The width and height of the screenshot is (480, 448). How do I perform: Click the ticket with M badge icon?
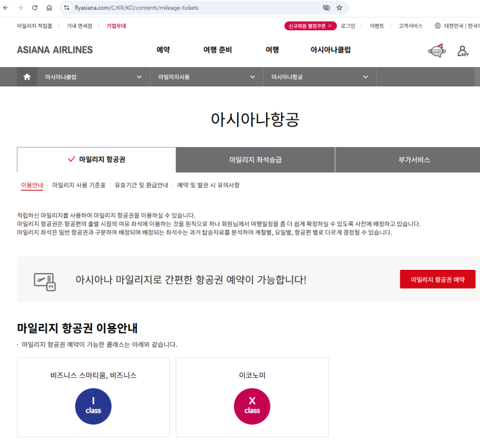click(45, 281)
